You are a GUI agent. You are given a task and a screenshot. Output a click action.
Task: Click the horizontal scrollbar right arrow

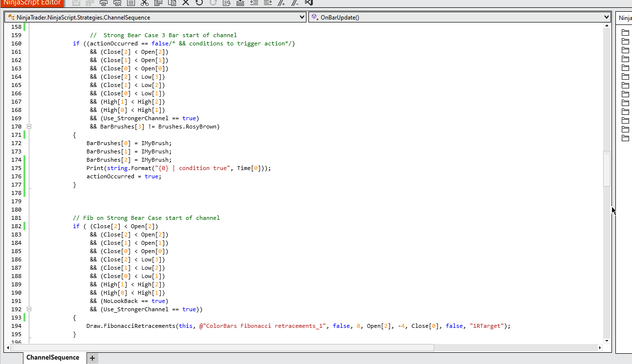pyautogui.click(x=600, y=348)
